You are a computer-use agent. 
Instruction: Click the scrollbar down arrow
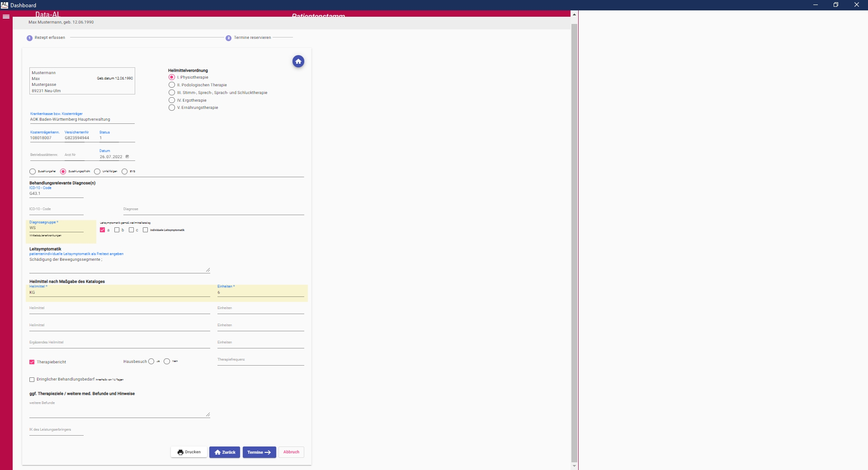point(574,466)
